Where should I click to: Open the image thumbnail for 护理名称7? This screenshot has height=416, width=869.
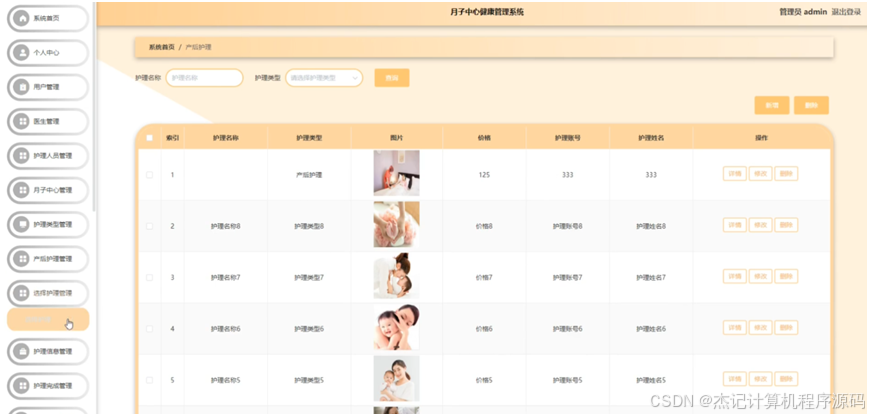point(396,276)
